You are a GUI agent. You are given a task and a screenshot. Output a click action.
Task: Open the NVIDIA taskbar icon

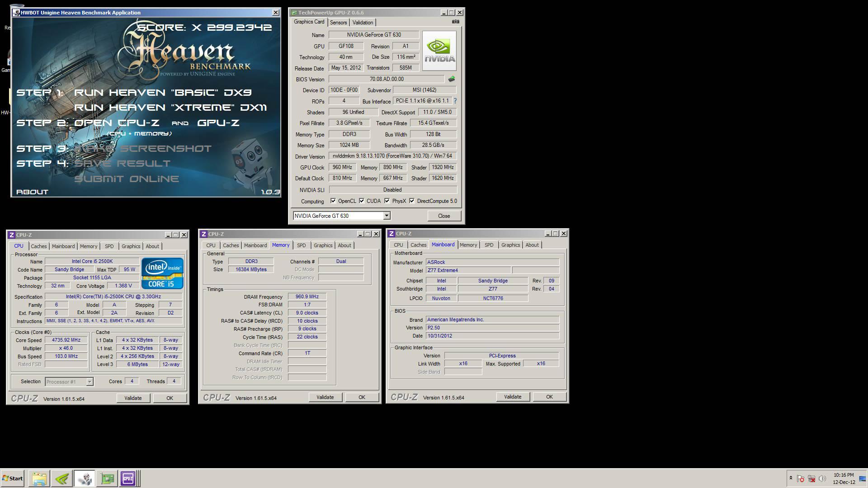(x=62, y=479)
